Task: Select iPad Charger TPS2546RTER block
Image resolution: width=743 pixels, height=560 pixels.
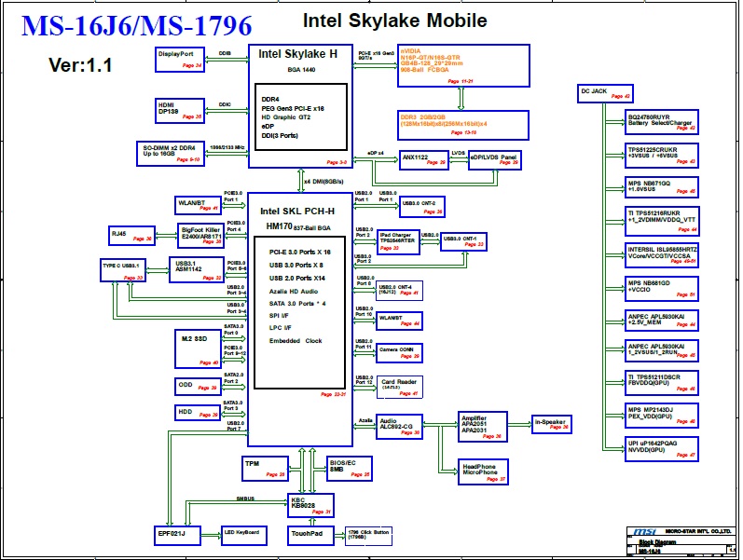Action: tap(398, 241)
